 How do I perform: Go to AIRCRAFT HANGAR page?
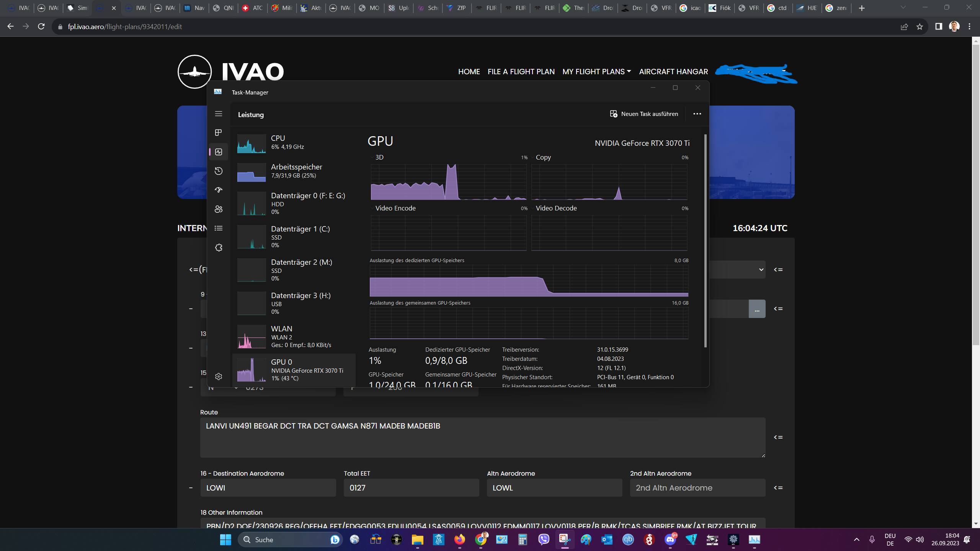[x=673, y=72]
